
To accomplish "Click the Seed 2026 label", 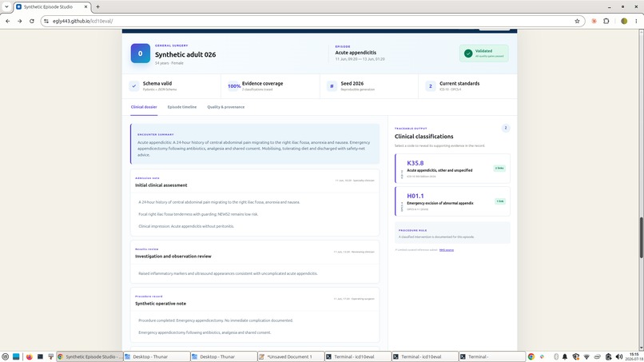I will pos(352,83).
